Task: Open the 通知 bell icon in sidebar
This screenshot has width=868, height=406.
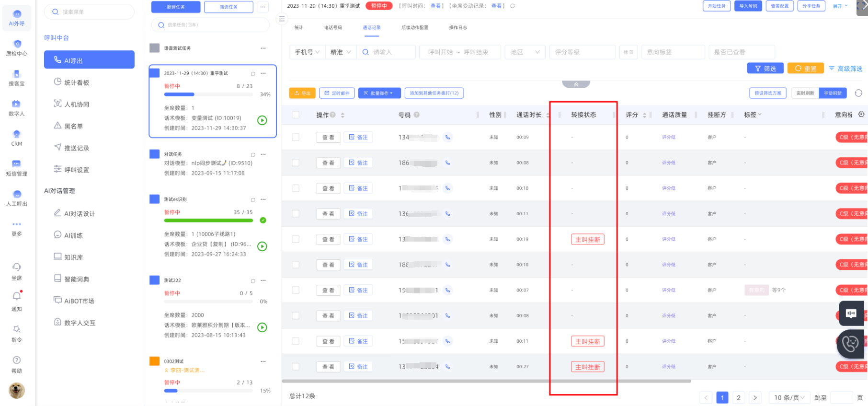Action: click(17, 297)
